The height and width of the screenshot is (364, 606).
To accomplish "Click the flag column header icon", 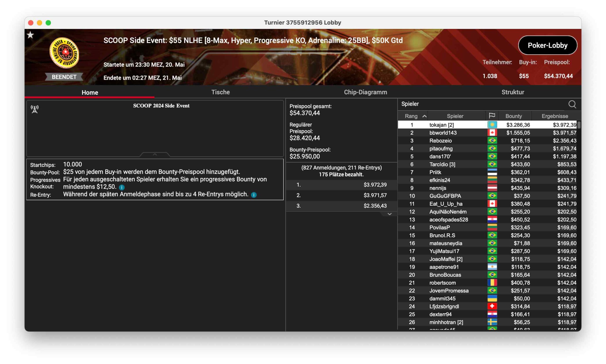I will (x=492, y=116).
